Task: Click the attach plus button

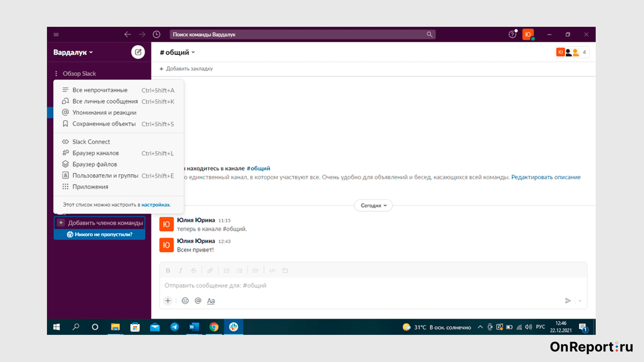Action: (168, 301)
